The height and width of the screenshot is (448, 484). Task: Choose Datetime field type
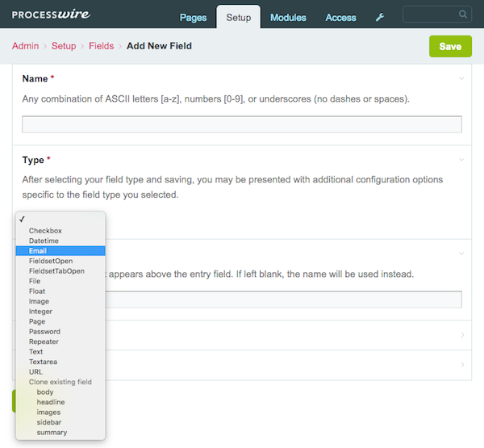pyautogui.click(x=60, y=241)
